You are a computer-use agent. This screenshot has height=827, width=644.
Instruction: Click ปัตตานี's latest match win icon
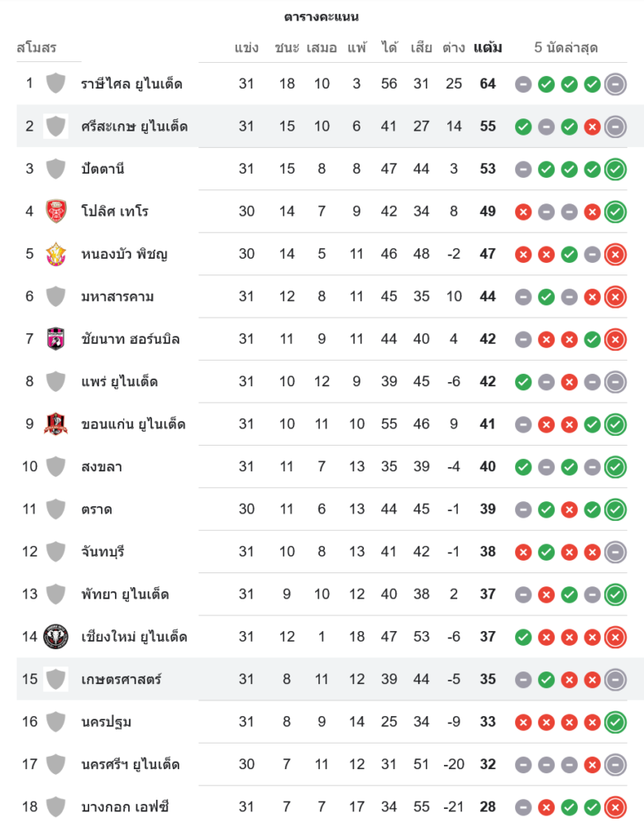click(615, 169)
